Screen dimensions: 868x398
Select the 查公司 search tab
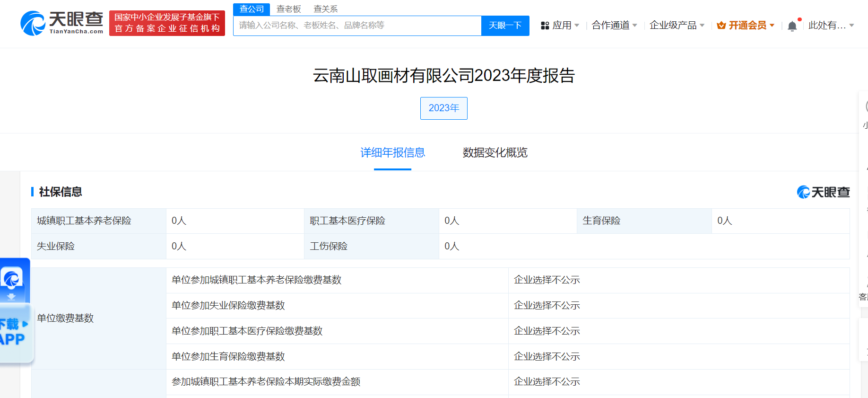point(252,9)
